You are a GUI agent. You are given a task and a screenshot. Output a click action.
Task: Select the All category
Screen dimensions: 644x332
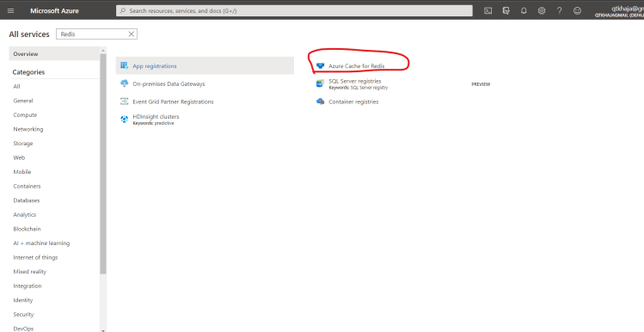(16, 86)
